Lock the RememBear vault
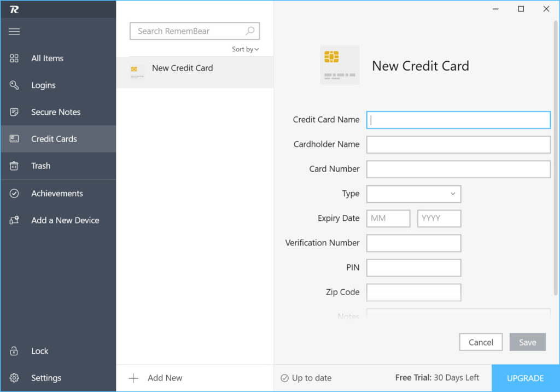Screen dimensions: 560x392 tap(58, 351)
